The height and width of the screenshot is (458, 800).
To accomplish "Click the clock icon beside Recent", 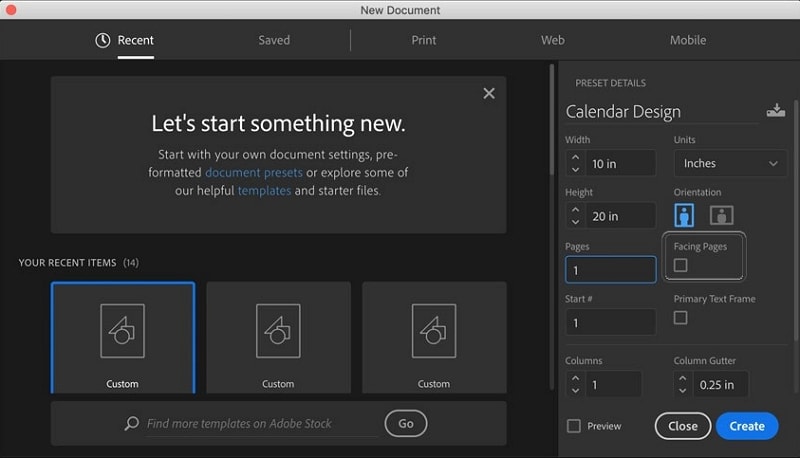I will [103, 41].
